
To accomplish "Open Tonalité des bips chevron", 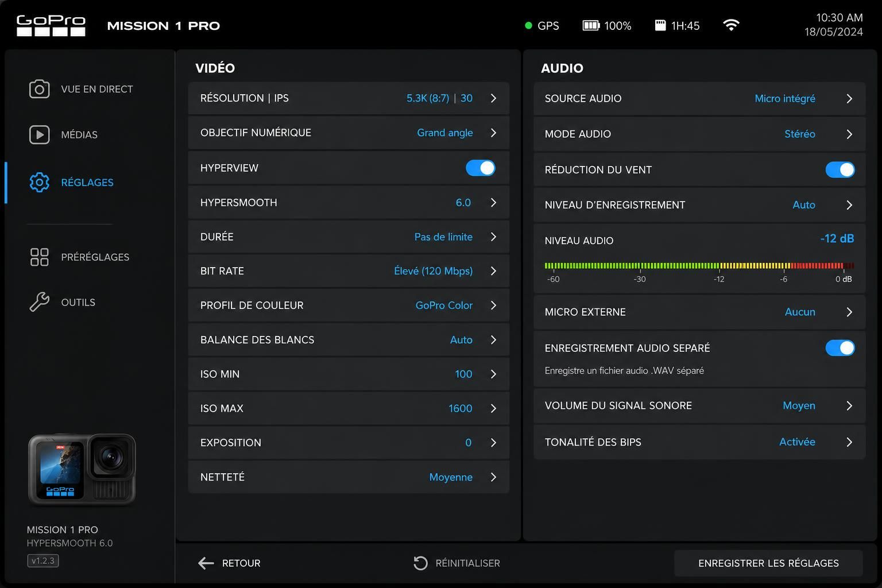I will pos(849,442).
